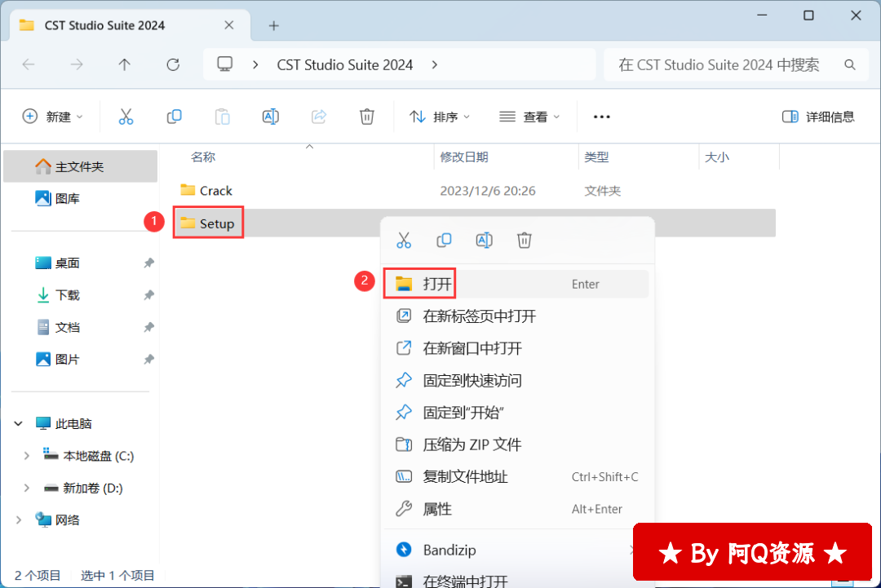Open 下载 in the sidebar

(x=80, y=295)
